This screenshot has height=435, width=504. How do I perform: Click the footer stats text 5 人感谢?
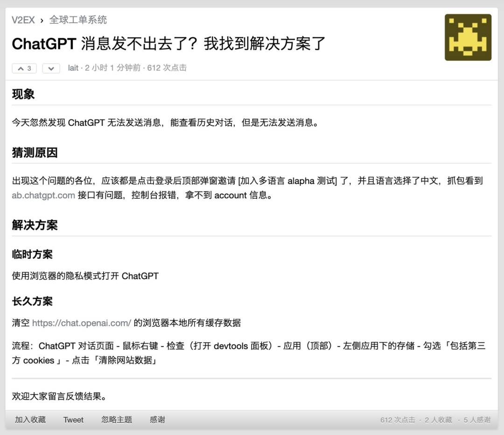click(x=477, y=420)
